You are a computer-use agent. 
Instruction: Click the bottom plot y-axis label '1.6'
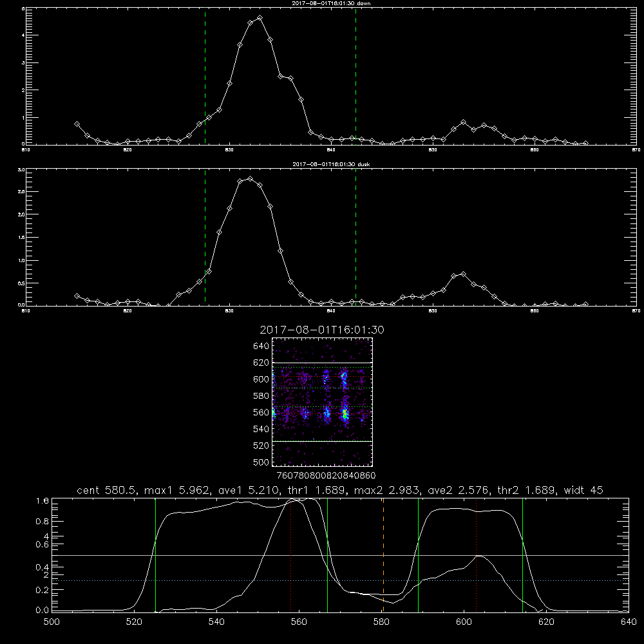coord(43,500)
